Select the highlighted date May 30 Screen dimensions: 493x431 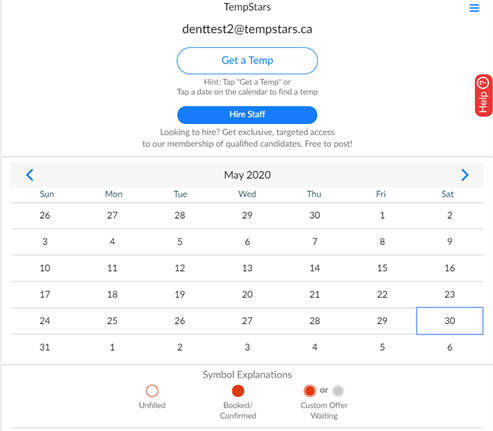pyautogui.click(x=450, y=321)
